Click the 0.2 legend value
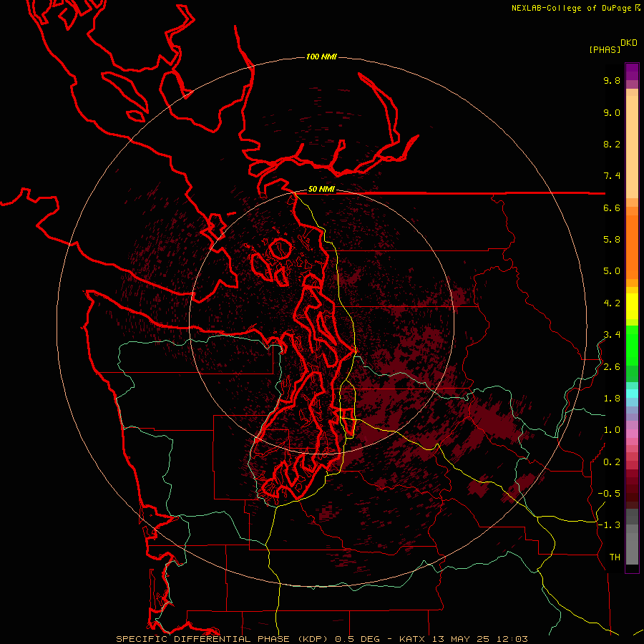This screenshot has width=644, height=644. click(x=612, y=462)
